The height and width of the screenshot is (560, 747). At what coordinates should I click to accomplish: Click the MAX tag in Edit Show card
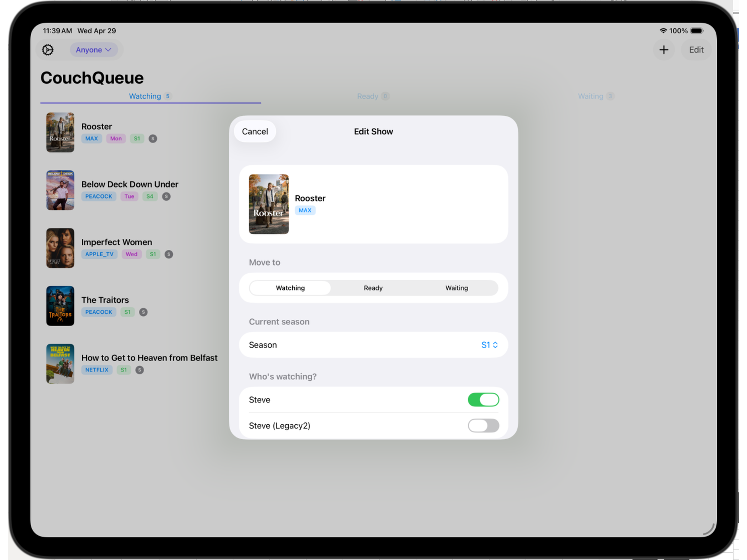(x=305, y=210)
